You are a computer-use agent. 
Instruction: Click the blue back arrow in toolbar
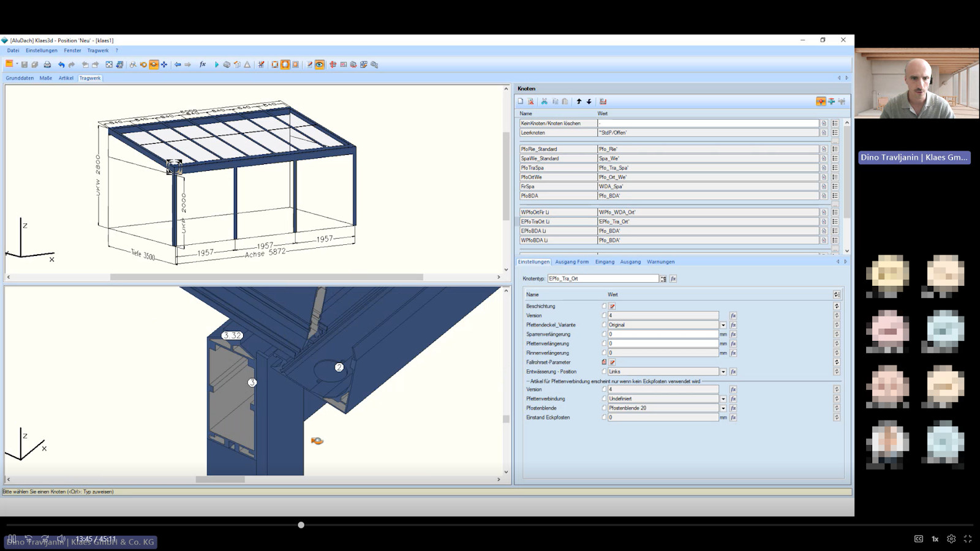[178, 64]
